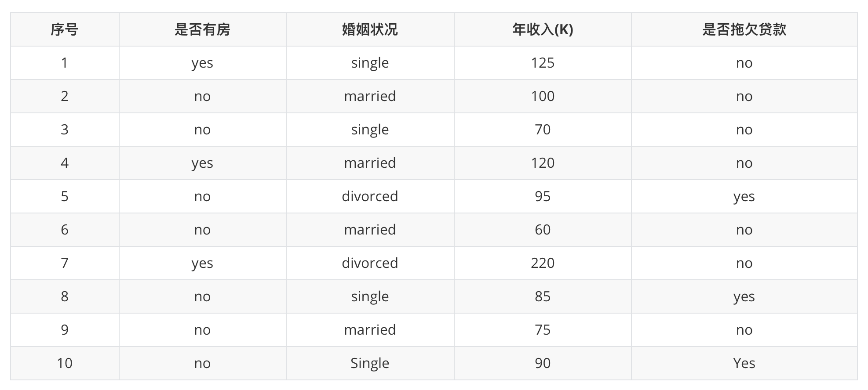Select the income cell with 100
This screenshot has width=868, height=390.
pyautogui.click(x=543, y=96)
